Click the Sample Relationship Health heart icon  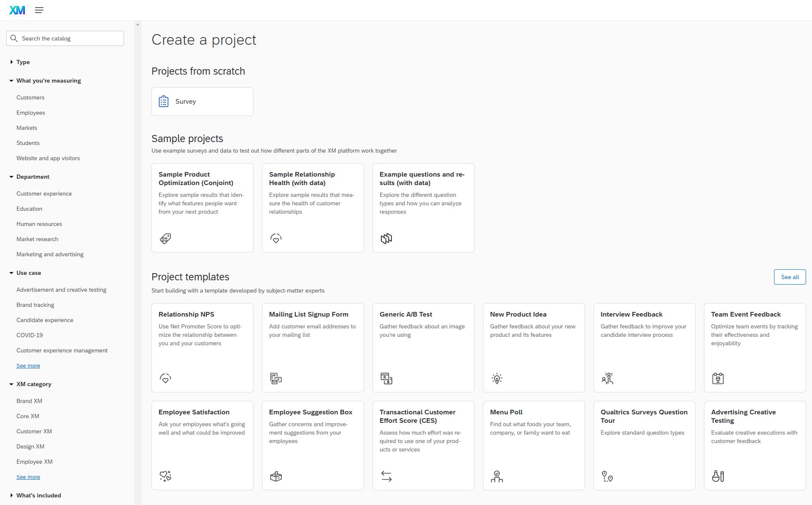pyautogui.click(x=276, y=238)
